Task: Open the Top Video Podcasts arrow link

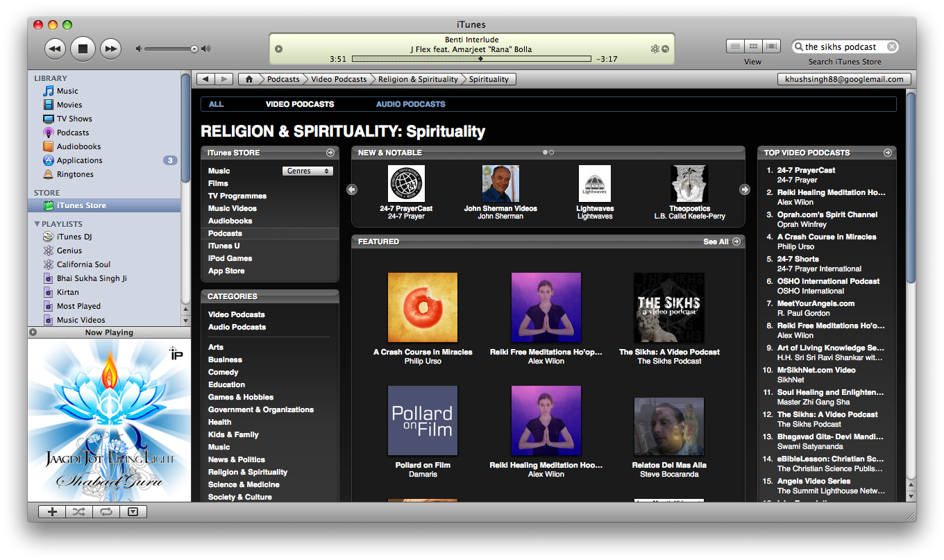Action: click(x=887, y=153)
